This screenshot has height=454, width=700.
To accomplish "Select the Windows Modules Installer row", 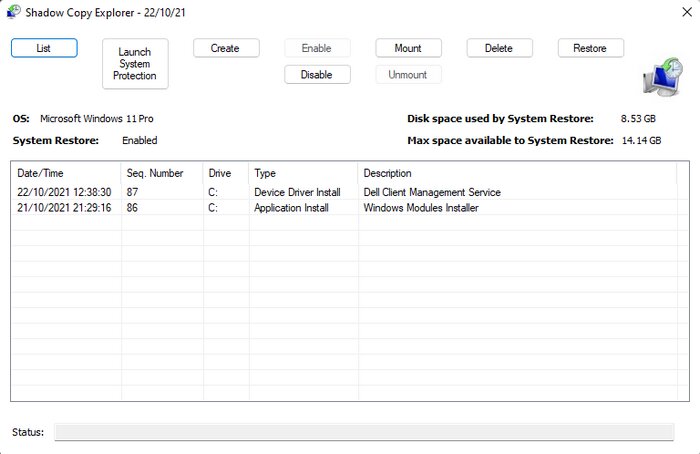I will click(421, 208).
